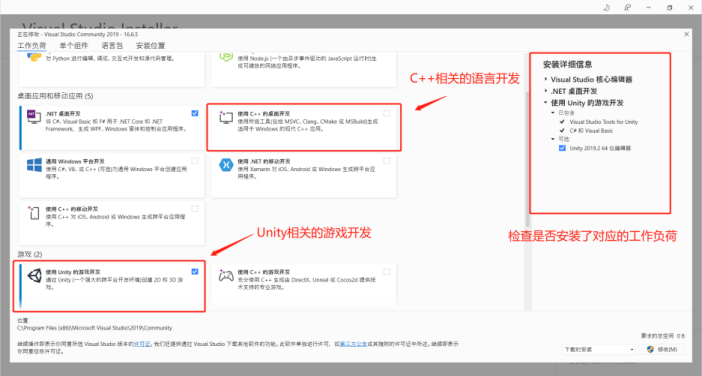Viewport: 702px width, 376px height.
Task: Open the 下载时安装 dropdown
Action: (x=599, y=349)
